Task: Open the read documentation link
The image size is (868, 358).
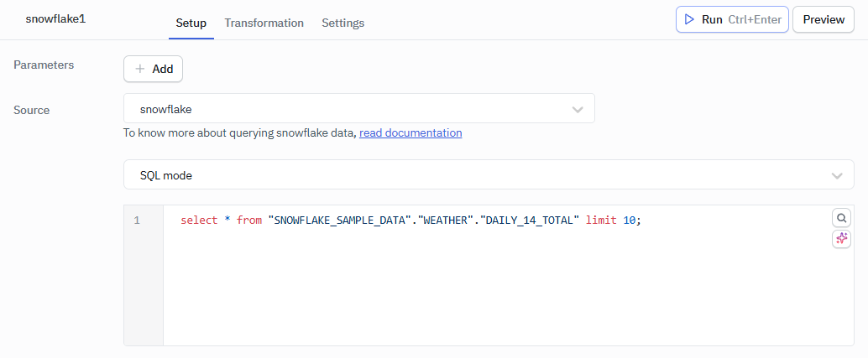Action: (410, 132)
